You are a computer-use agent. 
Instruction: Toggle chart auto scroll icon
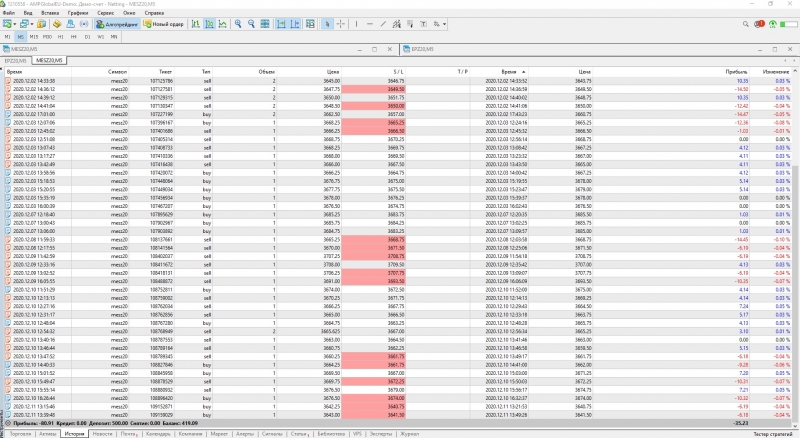coord(281,24)
